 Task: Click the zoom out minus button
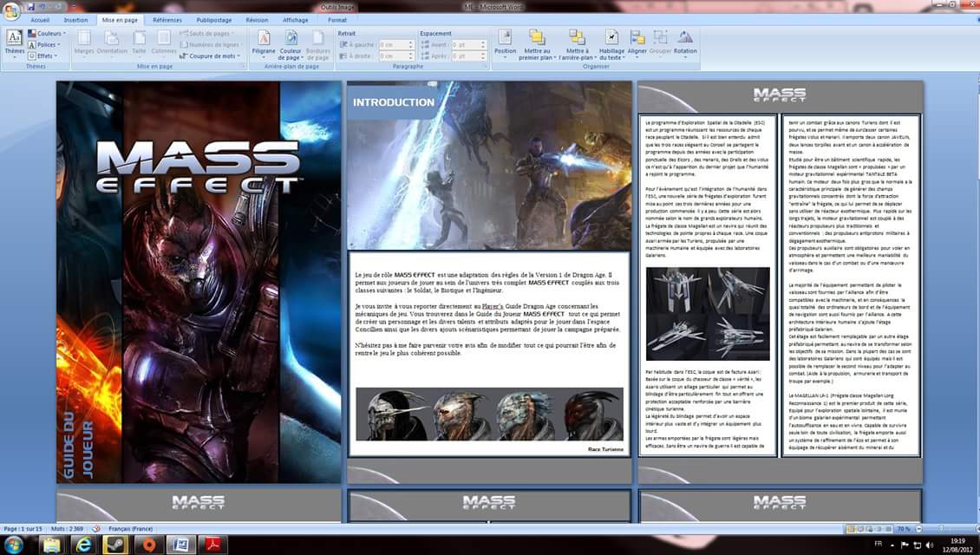click(918, 529)
